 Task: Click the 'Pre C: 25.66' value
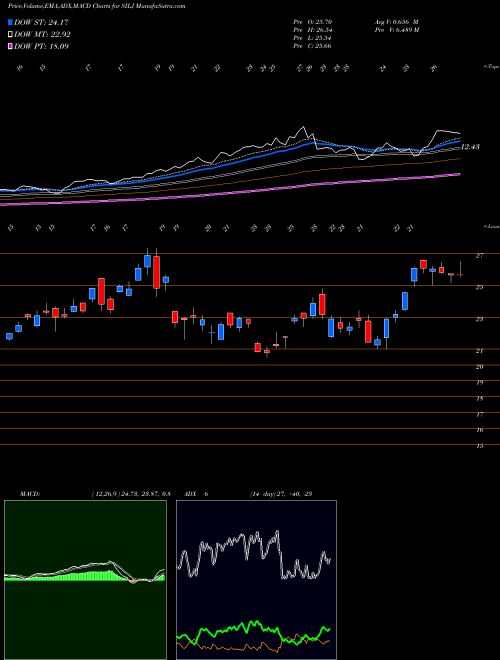point(312,46)
